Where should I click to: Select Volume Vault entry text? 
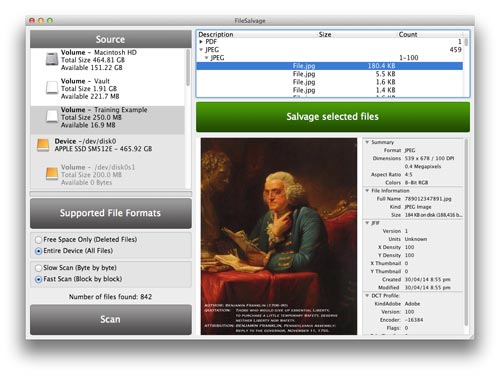click(90, 89)
